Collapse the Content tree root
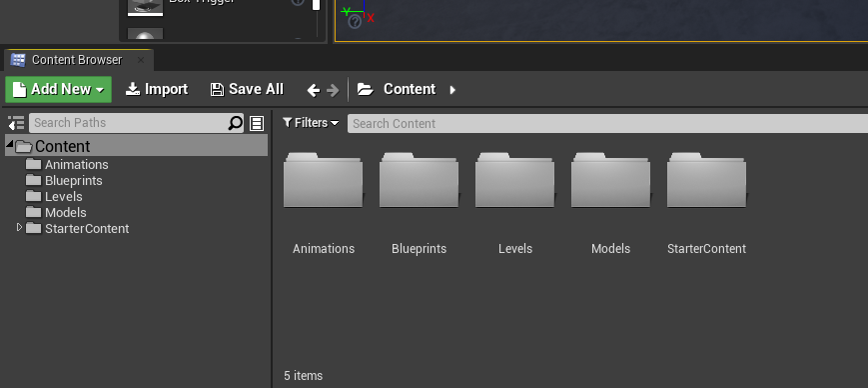This screenshot has height=388, width=868. click(10, 145)
